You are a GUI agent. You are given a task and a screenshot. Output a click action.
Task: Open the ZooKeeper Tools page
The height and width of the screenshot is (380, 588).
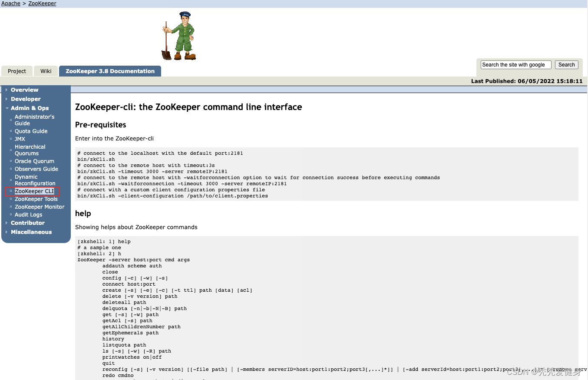point(36,199)
